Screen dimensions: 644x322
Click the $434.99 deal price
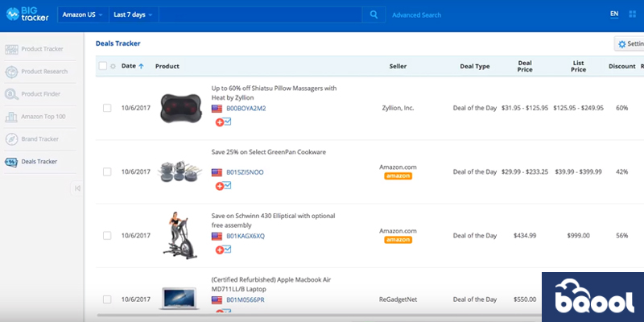pyautogui.click(x=525, y=236)
